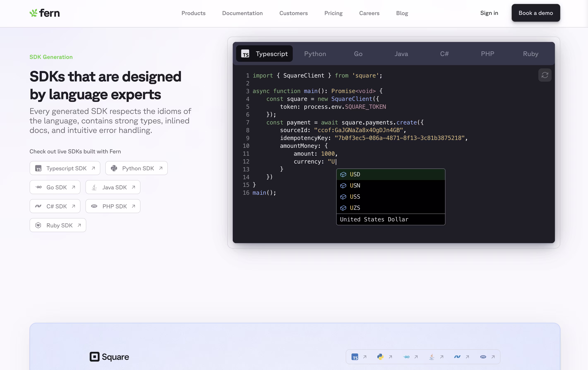Select the Go gopher logo near Square
This screenshot has height=370, width=588.
(x=406, y=357)
